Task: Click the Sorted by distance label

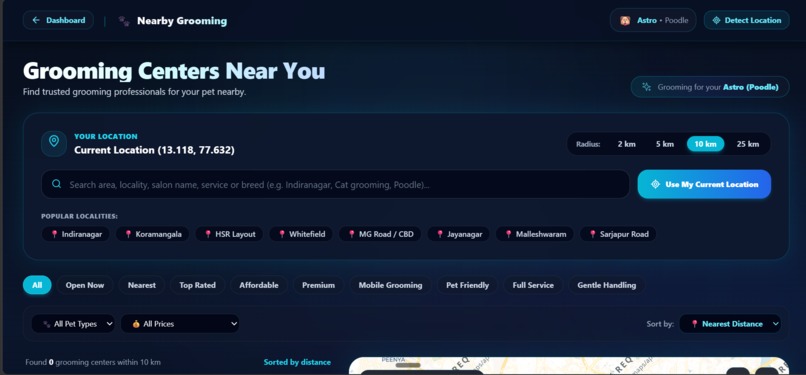Action: [297, 362]
